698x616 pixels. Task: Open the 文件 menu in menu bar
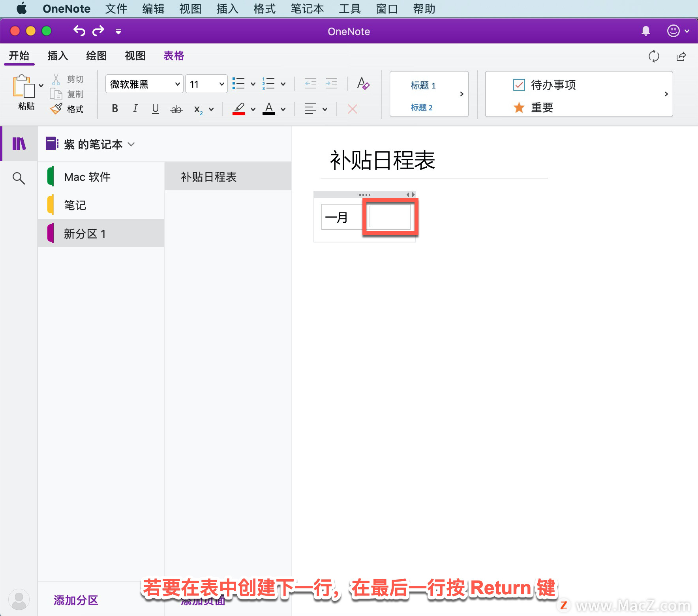116,9
